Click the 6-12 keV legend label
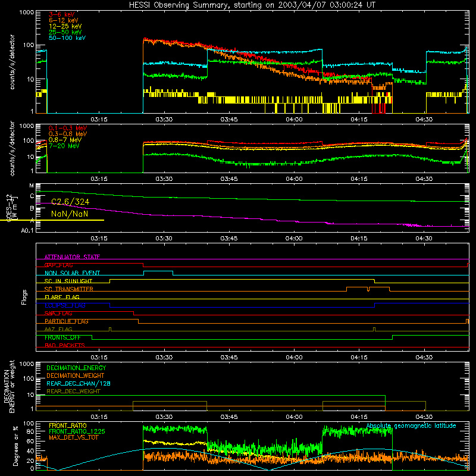Viewport: 476px width, 476px height. pos(63,20)
